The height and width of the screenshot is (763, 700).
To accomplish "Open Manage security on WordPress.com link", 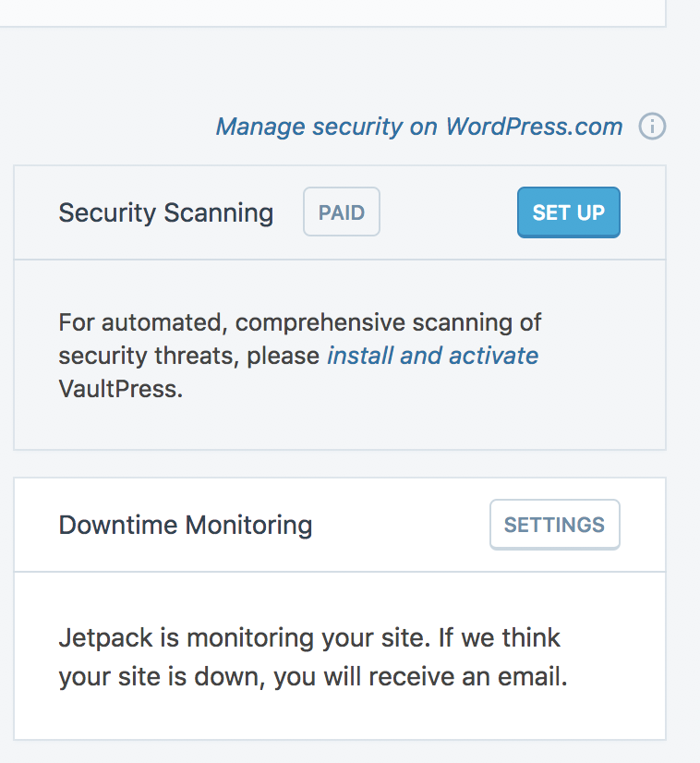I will coord(419,127).
